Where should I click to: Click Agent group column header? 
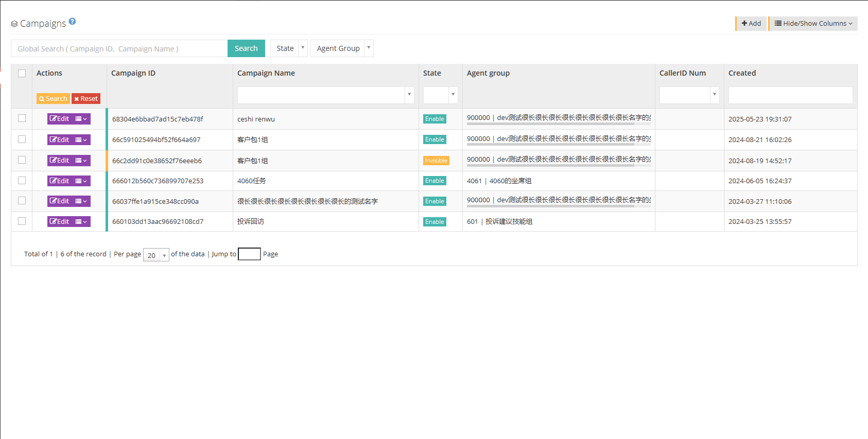click(x=488, y=73)
